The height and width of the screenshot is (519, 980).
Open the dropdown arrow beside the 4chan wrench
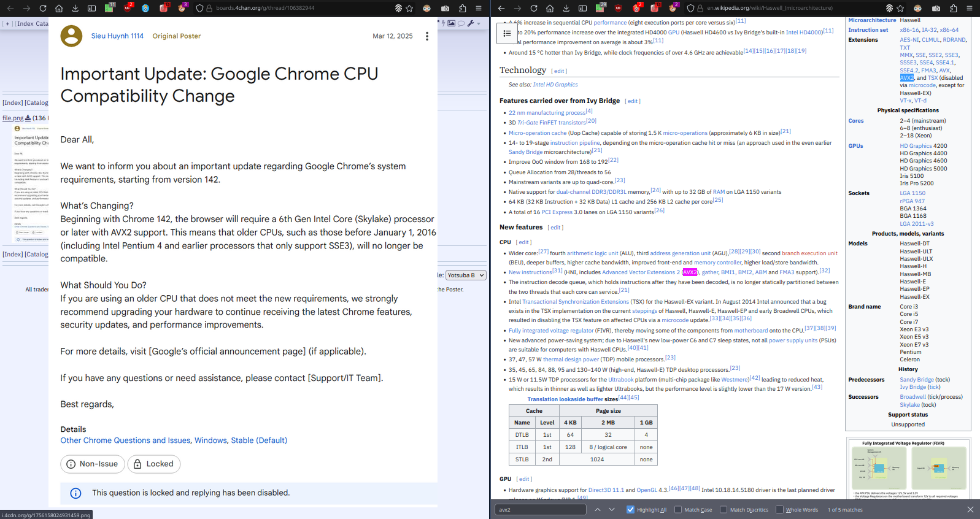click(479, 23)
